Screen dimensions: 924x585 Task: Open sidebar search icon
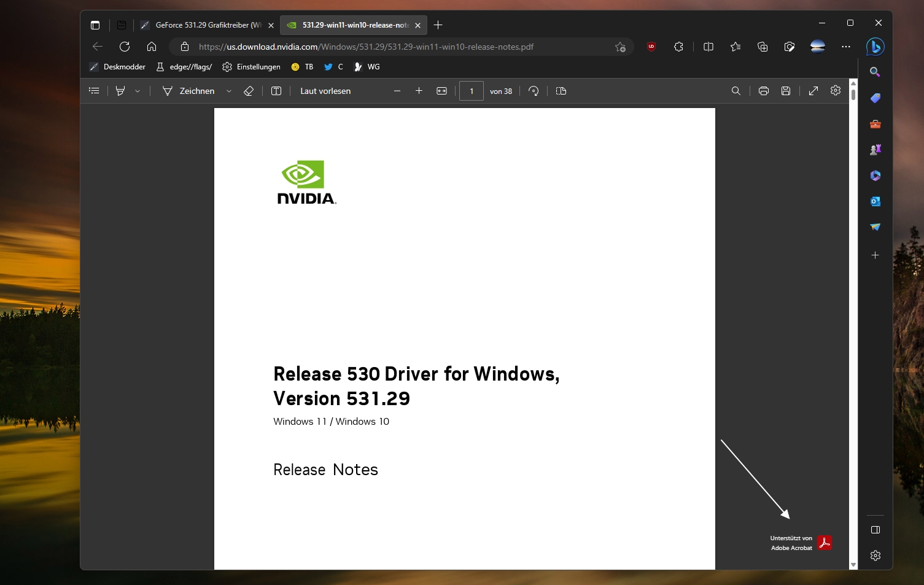pyautogui.click(x=875, y=72)
